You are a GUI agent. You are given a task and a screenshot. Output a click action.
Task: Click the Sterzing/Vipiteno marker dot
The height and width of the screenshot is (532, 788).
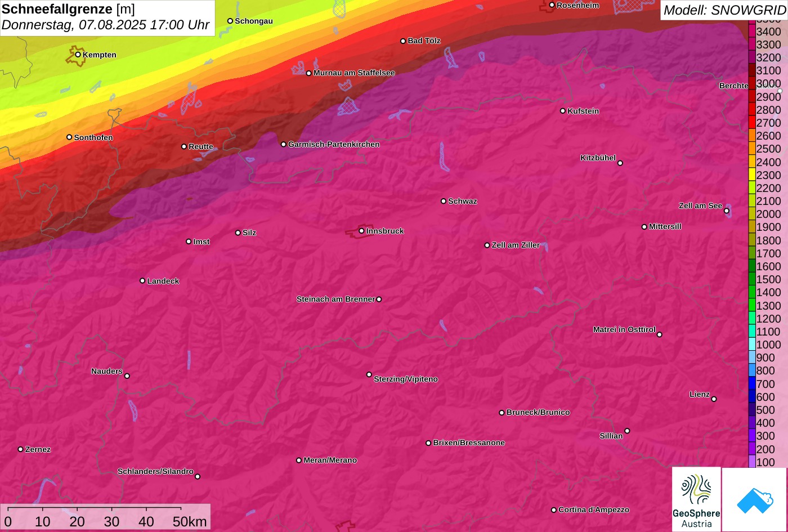tap(369, 374)
